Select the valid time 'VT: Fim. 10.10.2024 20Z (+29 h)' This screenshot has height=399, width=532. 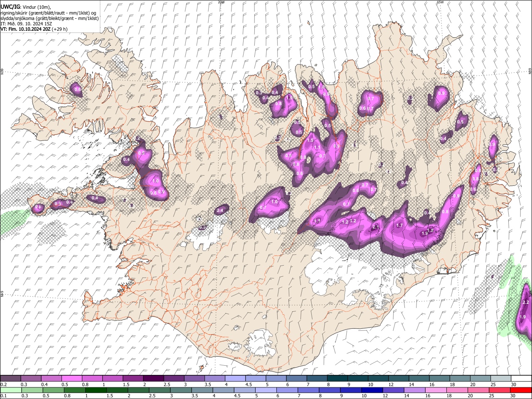coord(34,29)
